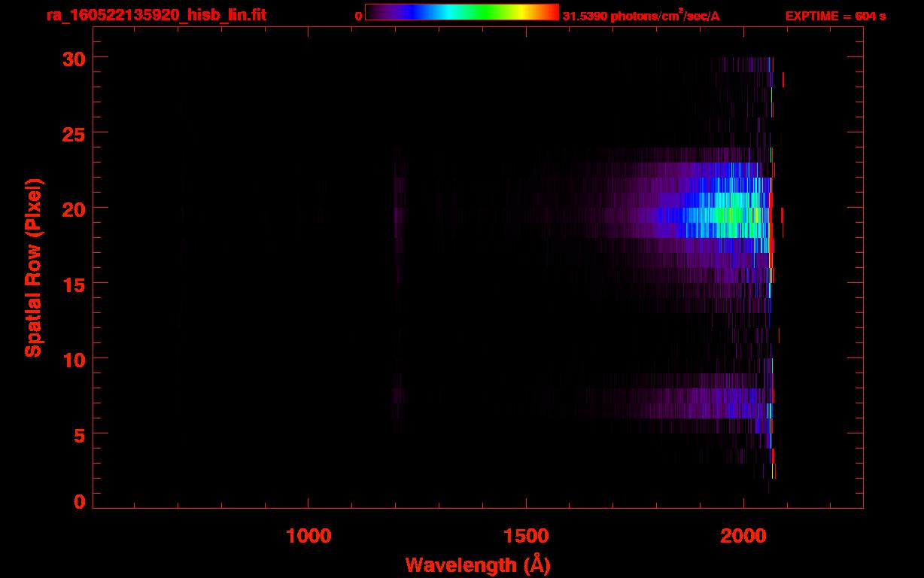Click the Wavelength (Å) axis title

pos(478,564)
